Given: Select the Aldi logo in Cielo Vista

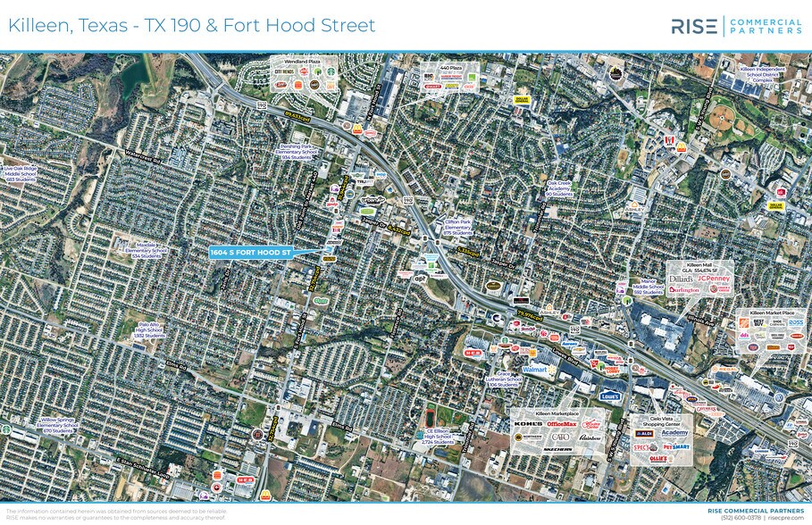Looking at the screenshot, I should tap(645, 434).
